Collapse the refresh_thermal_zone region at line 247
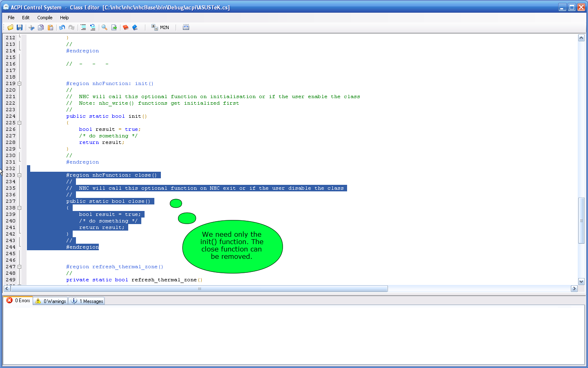The image size is (588, 368). tap(19, 267)
